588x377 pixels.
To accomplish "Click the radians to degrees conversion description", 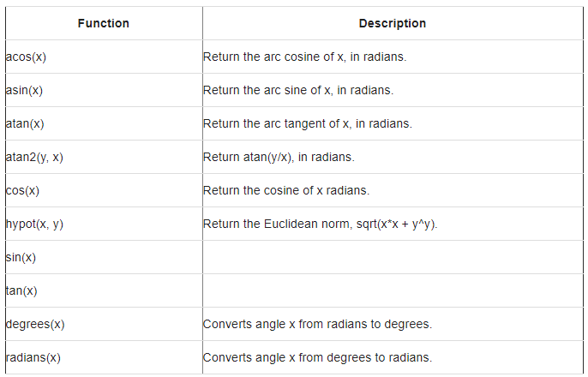I will click(316, 325).
